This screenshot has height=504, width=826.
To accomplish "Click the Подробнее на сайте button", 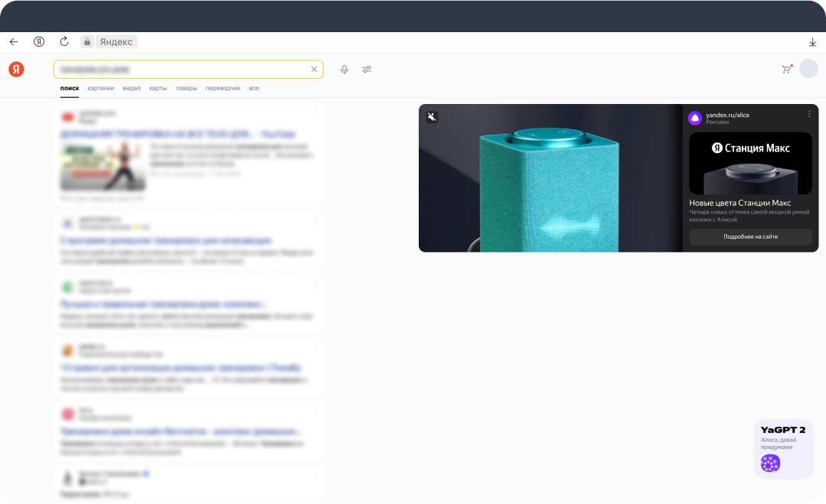I will [750, 237].
